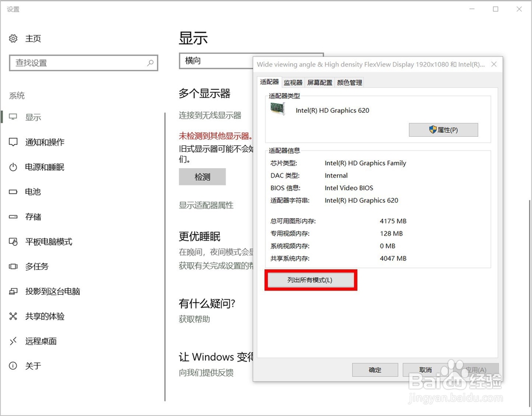This screenshot has height=416, width=532.
Task: Click the About info icon
Action: tap(13, 366)
